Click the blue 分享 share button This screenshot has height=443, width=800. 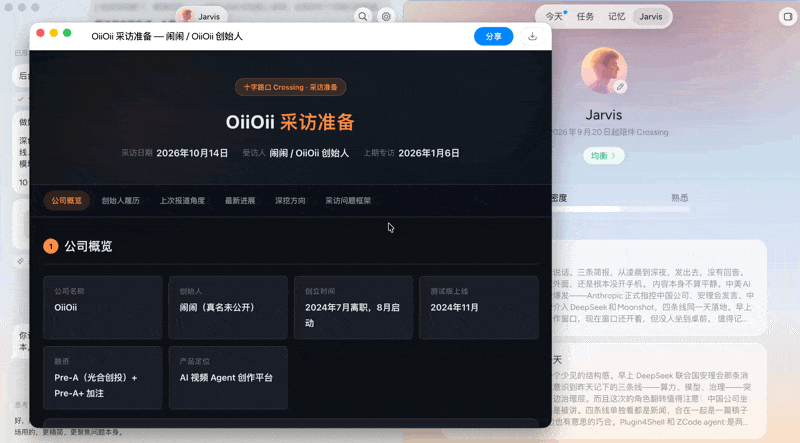[493, 36]
